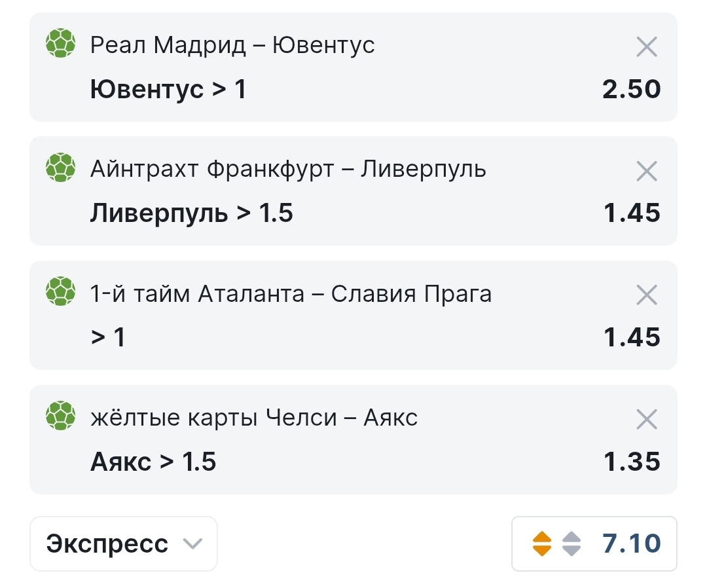
Task: Toggle the orange odds-change arrows
Action: 542,543
